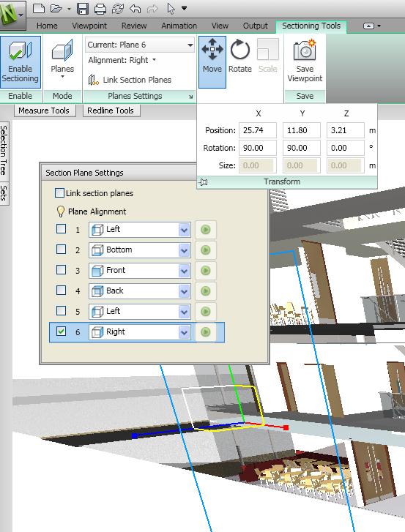Click the Print icon in quick toolbar
The image size is (405, 532).
100,9
